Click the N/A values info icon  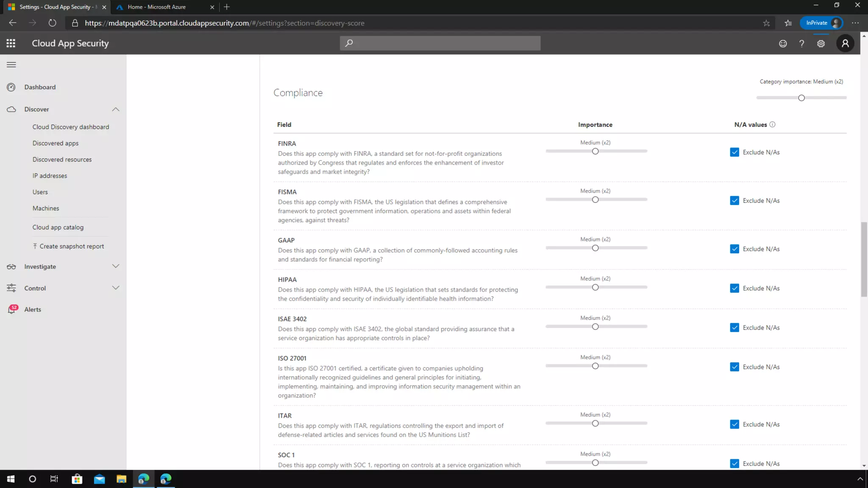coord(772,125)
